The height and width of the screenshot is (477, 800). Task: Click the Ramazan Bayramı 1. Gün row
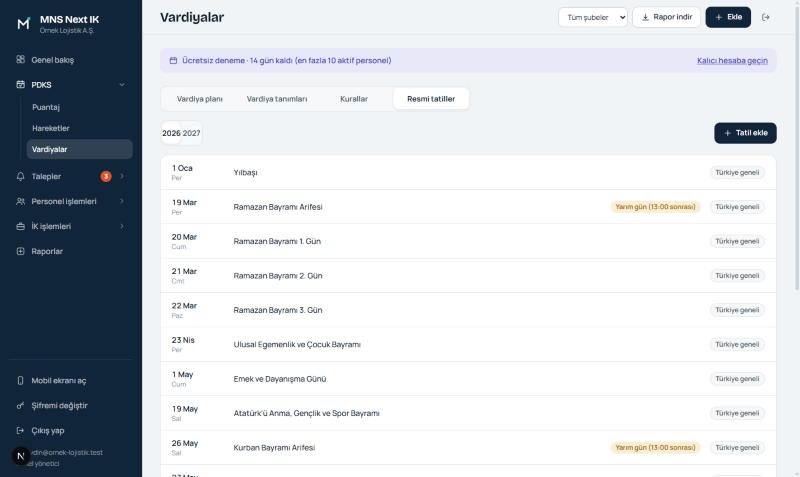pyautogui.click(x=468, y=241)
